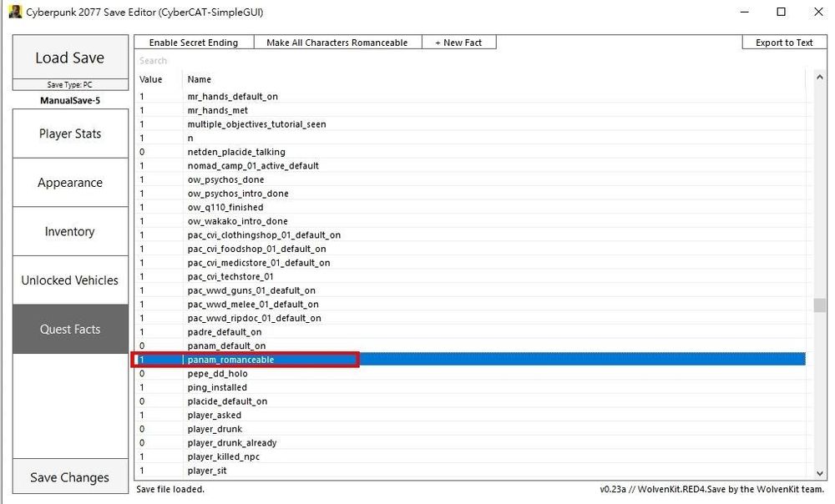Click scrollbar up arrow in facts list
This screenshot has width=835, height=504.
pyautogui.click(x=819, y=78)
